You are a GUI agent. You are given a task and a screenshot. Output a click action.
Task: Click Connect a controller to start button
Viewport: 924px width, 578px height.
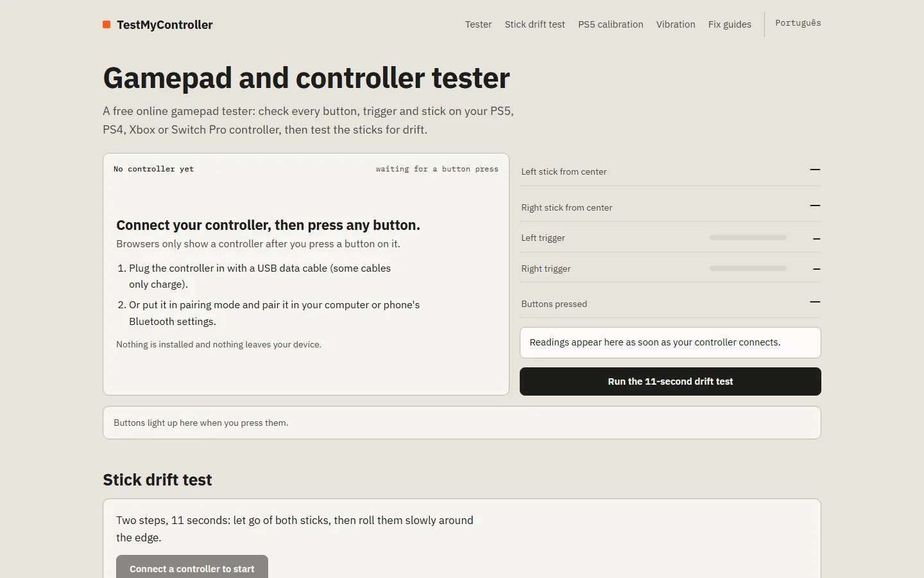192,568
